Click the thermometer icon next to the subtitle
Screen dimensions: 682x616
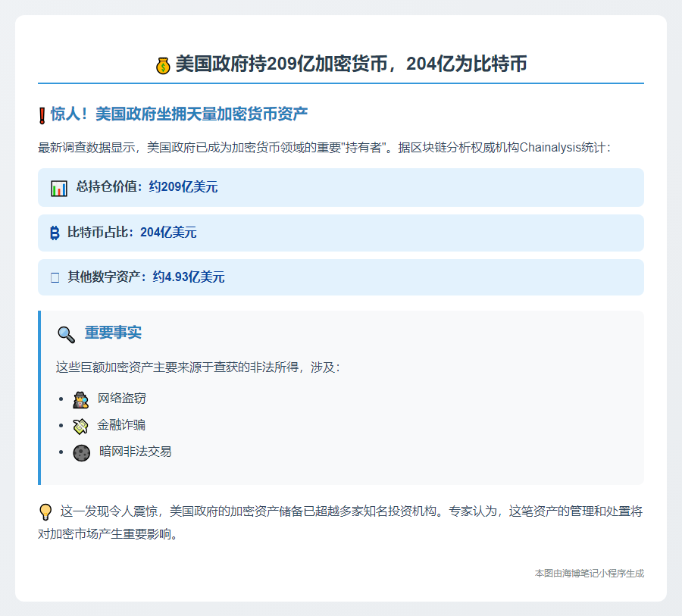point(40,109)
